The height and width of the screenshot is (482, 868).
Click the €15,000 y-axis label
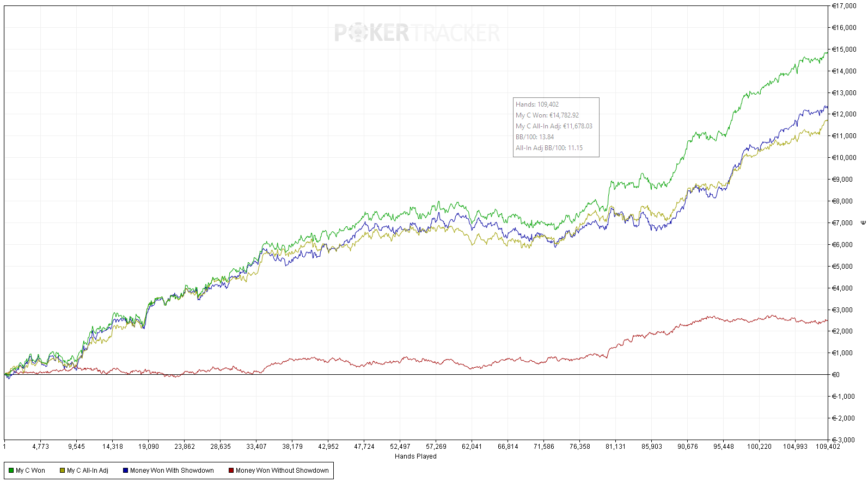[x=844, y=50]
